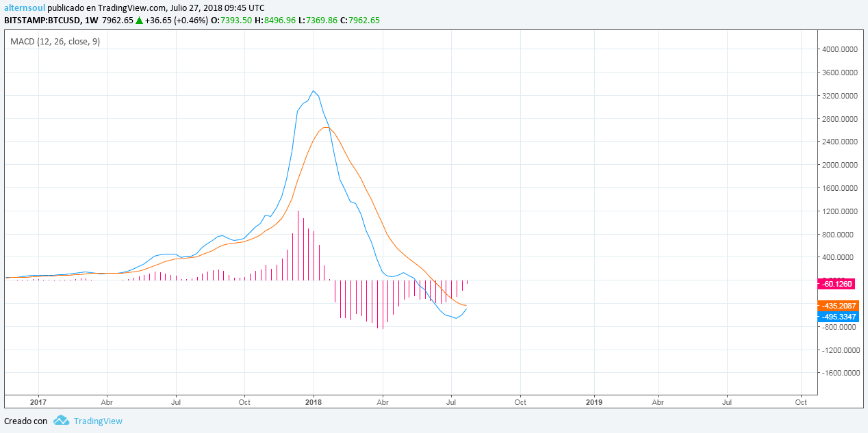Viewport: 868px width, 433px height.
Task: Click the blue -495.3347 MACD value label
Action: point(839,317)
